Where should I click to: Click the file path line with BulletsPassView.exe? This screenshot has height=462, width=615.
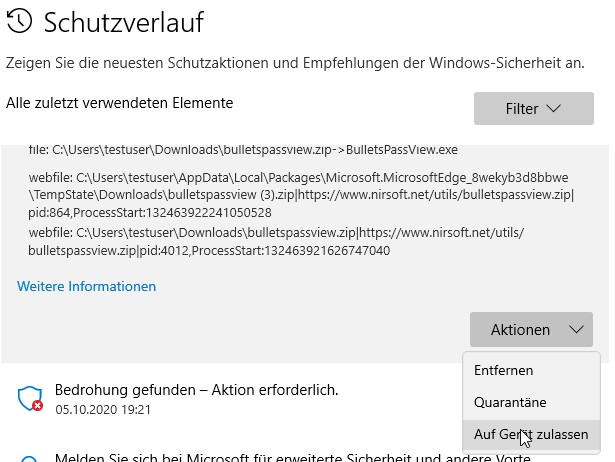click(x=243, y=150)
